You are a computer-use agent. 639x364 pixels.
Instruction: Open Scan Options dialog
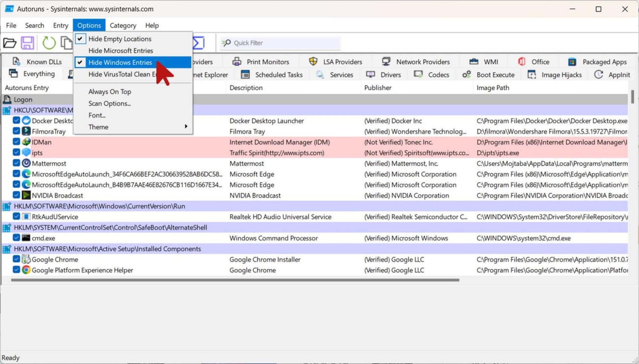133,103
